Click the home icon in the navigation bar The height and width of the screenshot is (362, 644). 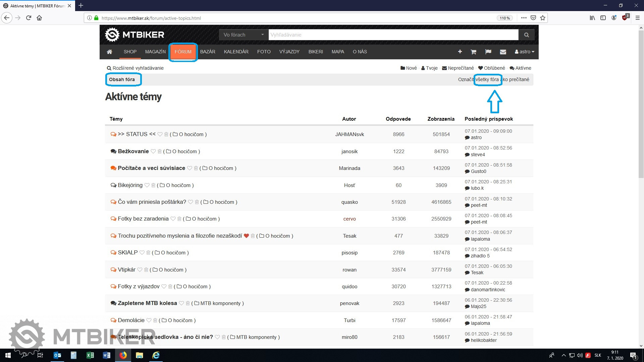(109, 52)
